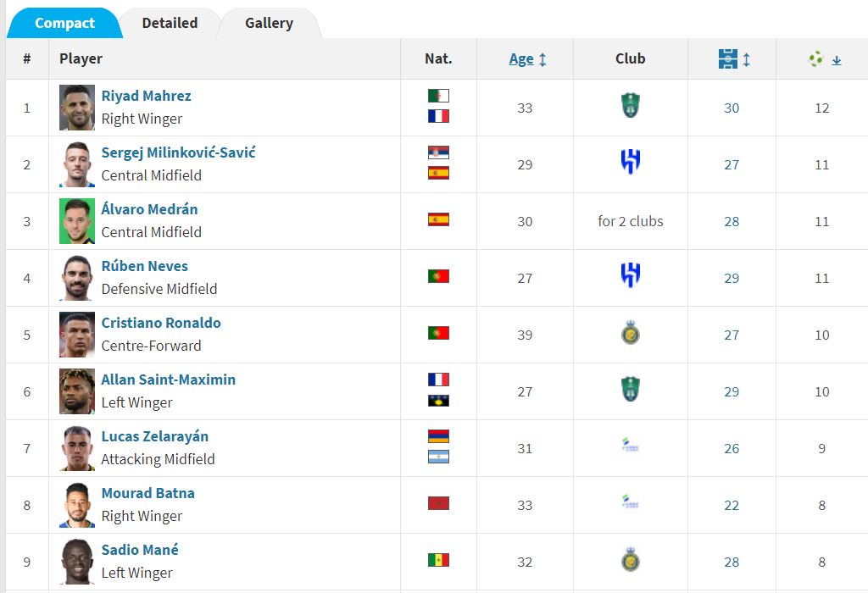Click Senegal flag in Sadio Mané row
Image resolution: width=868 pixels, height=593 pixels.
pos(438,560)
